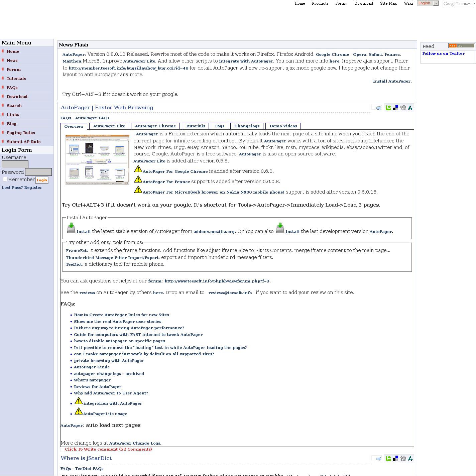The image size is (476, 476).
Task: Toggle the Remember checkbox in login form
Action: pos(5,179)
